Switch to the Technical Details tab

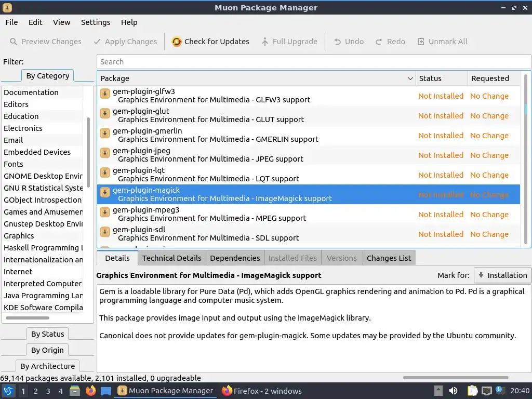171,258
